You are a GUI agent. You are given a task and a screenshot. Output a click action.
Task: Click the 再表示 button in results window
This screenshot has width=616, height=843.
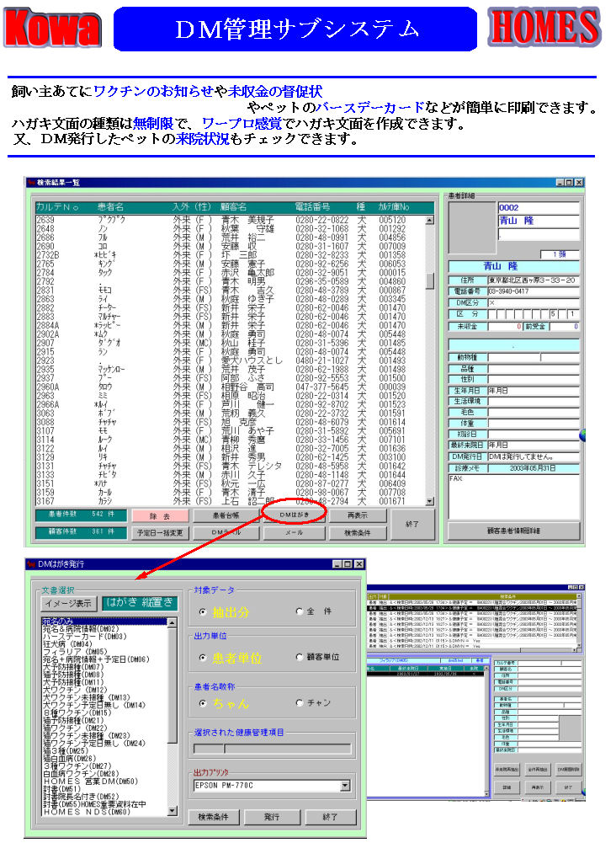(358, 515)
